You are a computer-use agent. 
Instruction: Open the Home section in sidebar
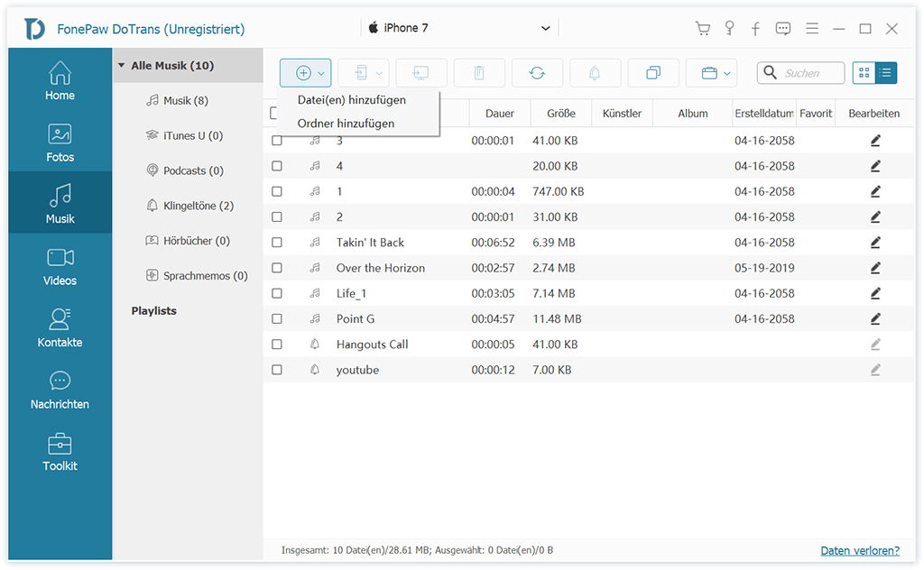(x=60, y=80)
